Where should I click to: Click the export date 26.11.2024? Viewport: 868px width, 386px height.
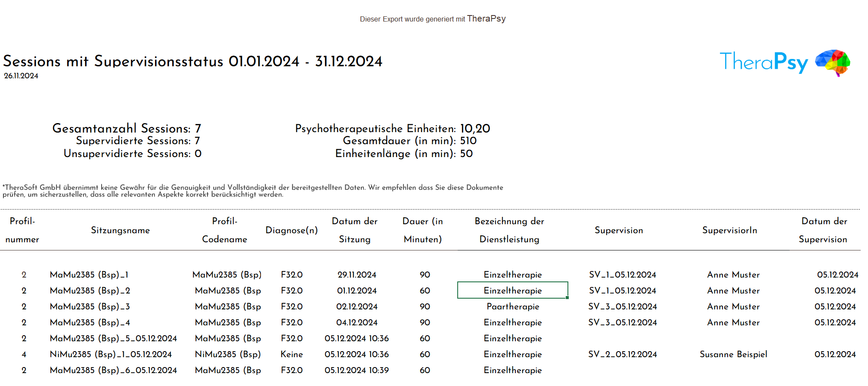coord(21,76)
